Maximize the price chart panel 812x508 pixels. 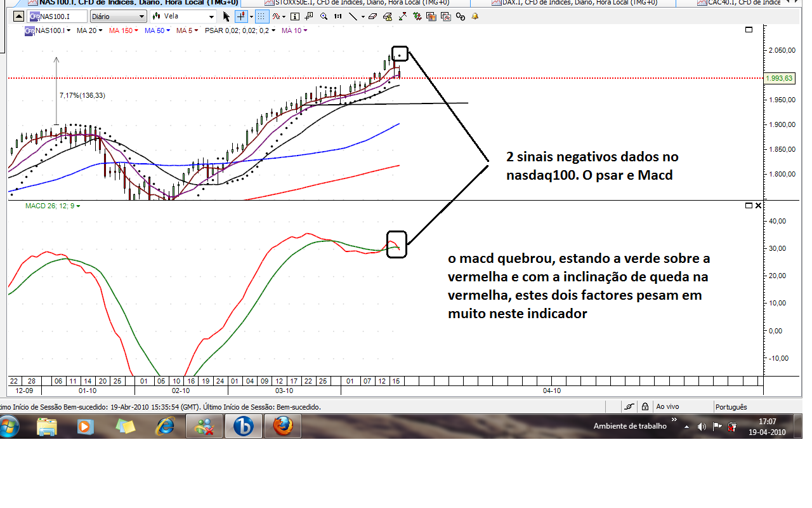pyautogui.click(x=749, y=29)
